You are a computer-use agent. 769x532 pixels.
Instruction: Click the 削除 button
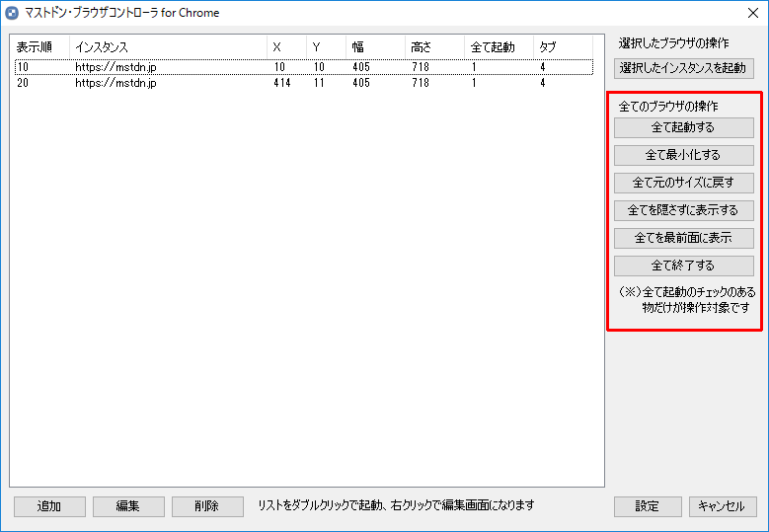[x=207, y=506]
